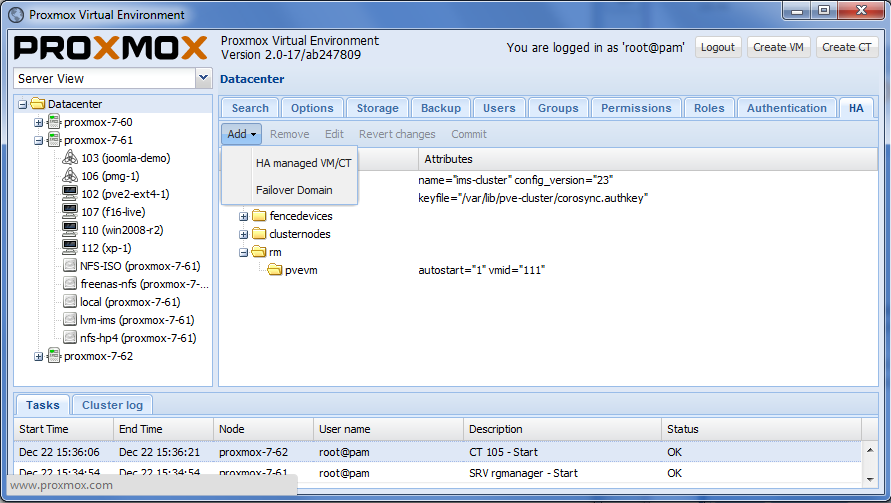
Task: Choose HA managed VM/CT from menu
Action: coord(303,163)
